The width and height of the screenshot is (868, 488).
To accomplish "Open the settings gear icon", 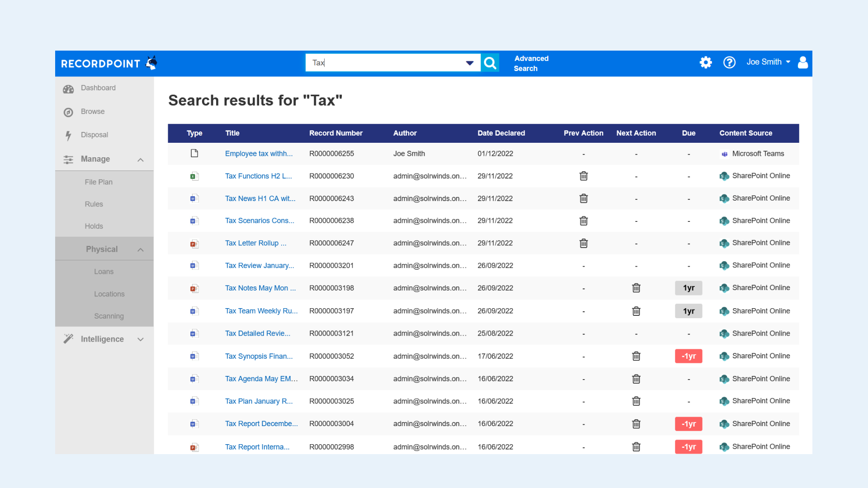I will 706,62.
